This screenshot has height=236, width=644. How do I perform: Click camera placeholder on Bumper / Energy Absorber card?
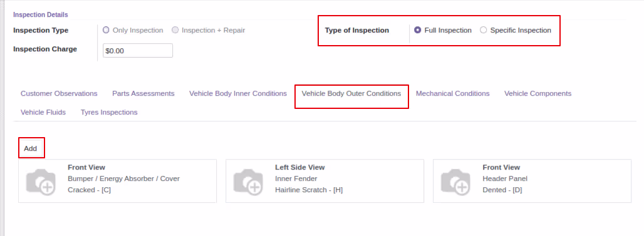(41, 182)
